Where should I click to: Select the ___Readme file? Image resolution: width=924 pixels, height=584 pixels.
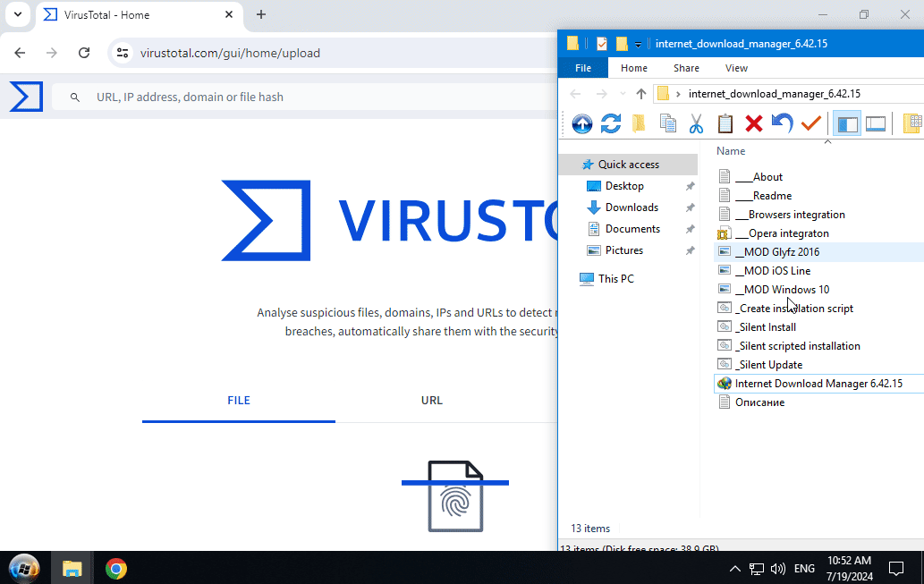point(763,196)
